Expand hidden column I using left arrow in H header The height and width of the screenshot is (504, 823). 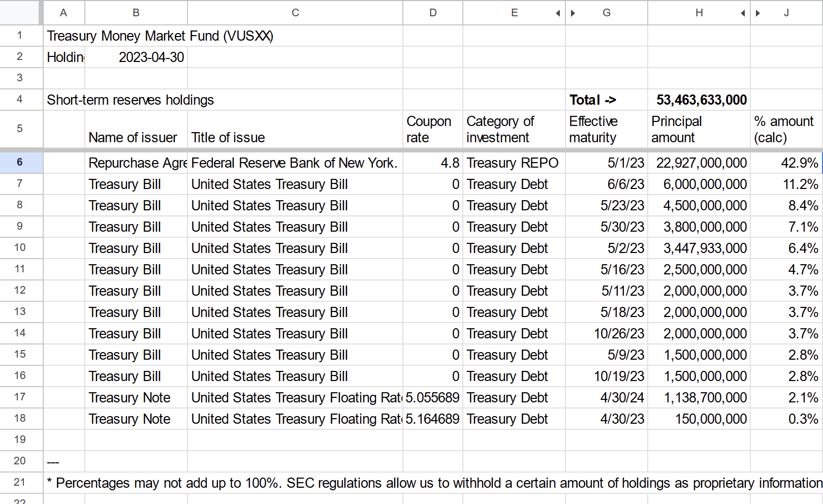coord(743,13)
